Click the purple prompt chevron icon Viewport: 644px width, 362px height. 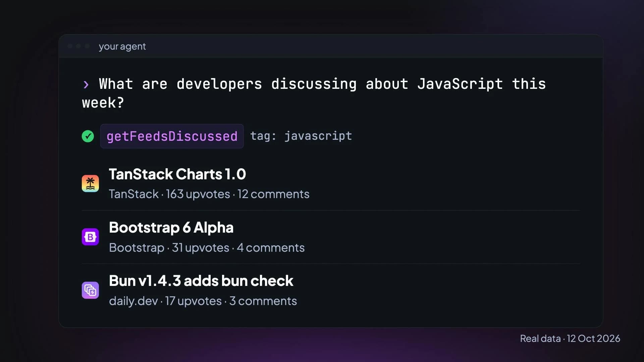pos(86,84)
